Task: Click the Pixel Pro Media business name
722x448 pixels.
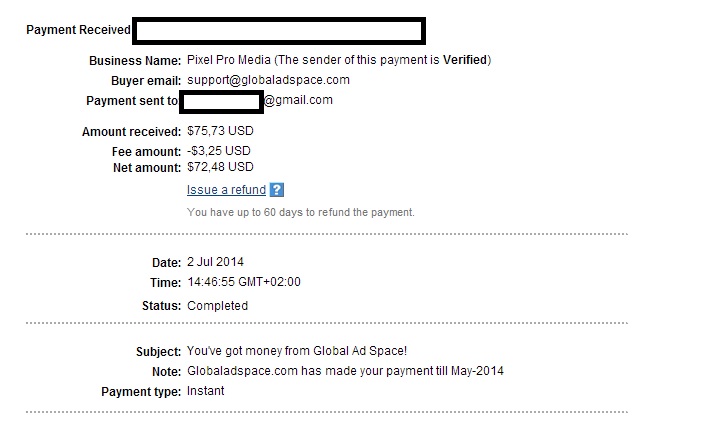Action: coord(228,60)
